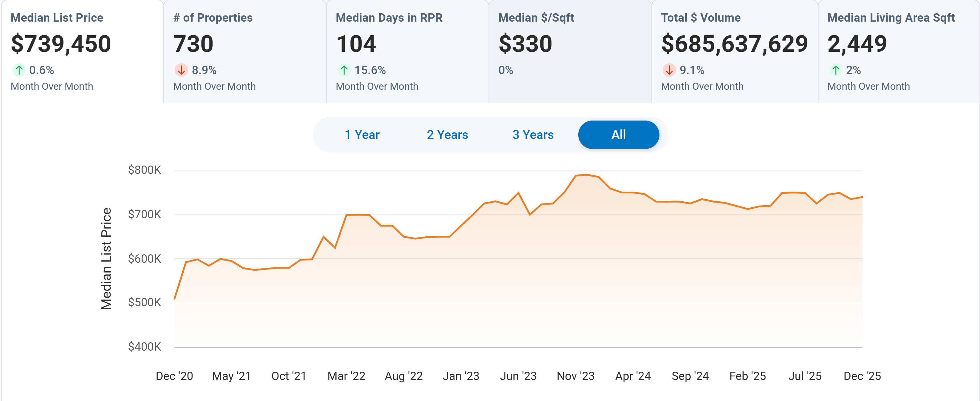Click the Median List Price axis title

(x=106, y=259)
